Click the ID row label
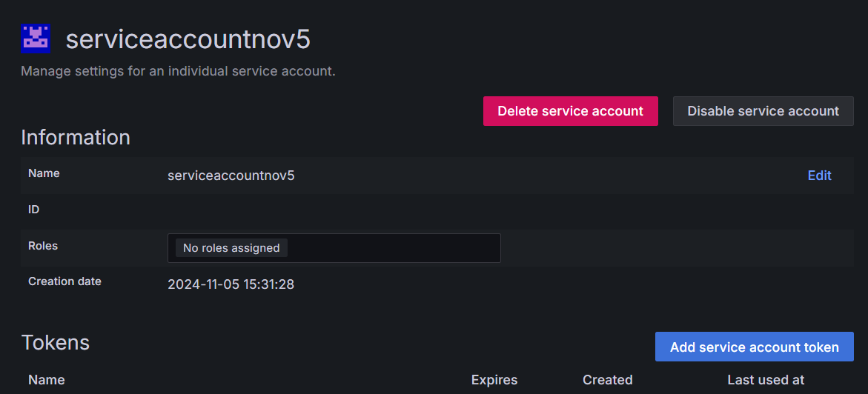The height and width of the screenshot is (394, 868). tap(34, 210)
